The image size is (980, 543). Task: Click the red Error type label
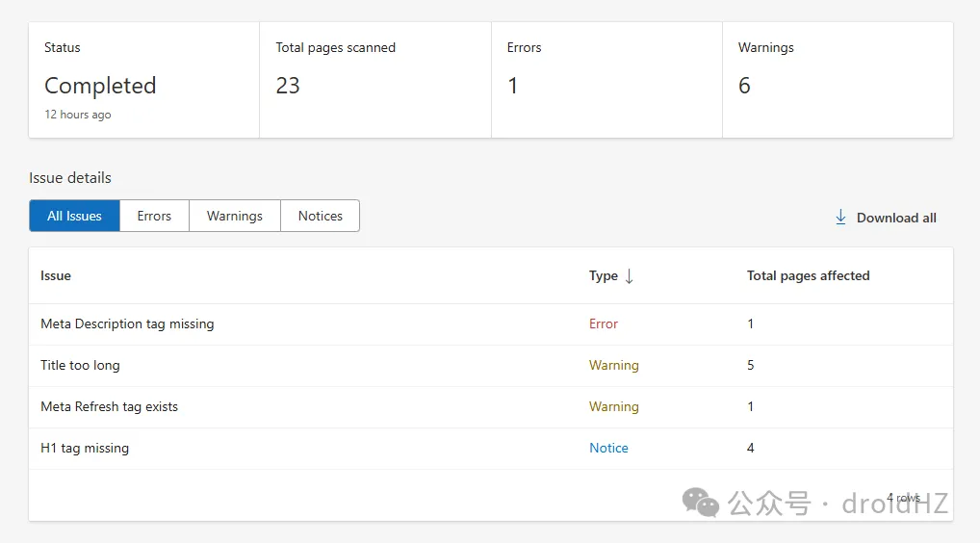(x=604, y=323)
